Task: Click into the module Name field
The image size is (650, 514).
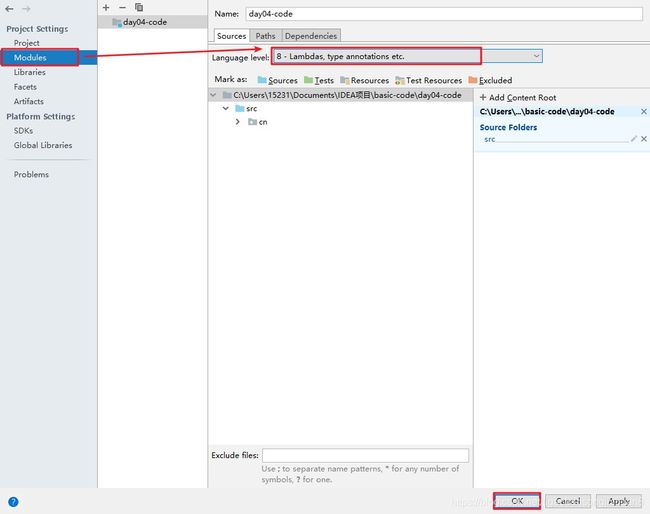Action: [444, 14]
